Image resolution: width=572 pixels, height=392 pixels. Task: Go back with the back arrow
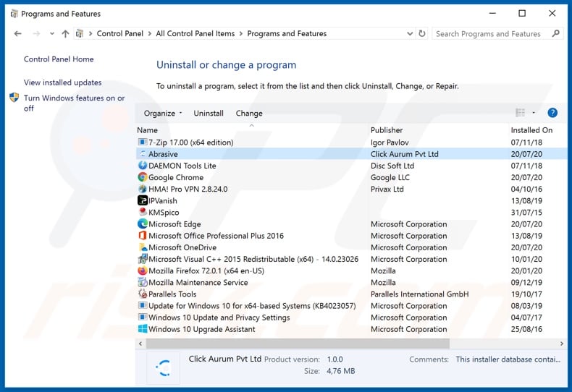(x=17, y=34)
